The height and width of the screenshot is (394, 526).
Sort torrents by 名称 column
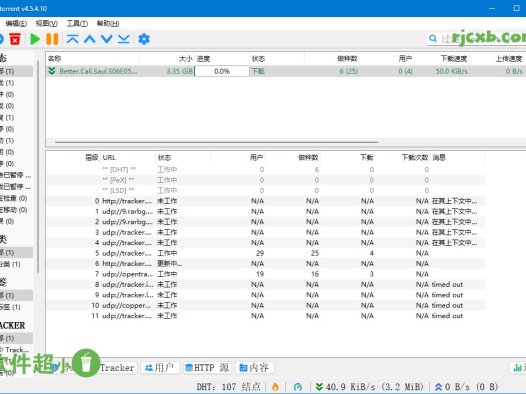(93, 59)
